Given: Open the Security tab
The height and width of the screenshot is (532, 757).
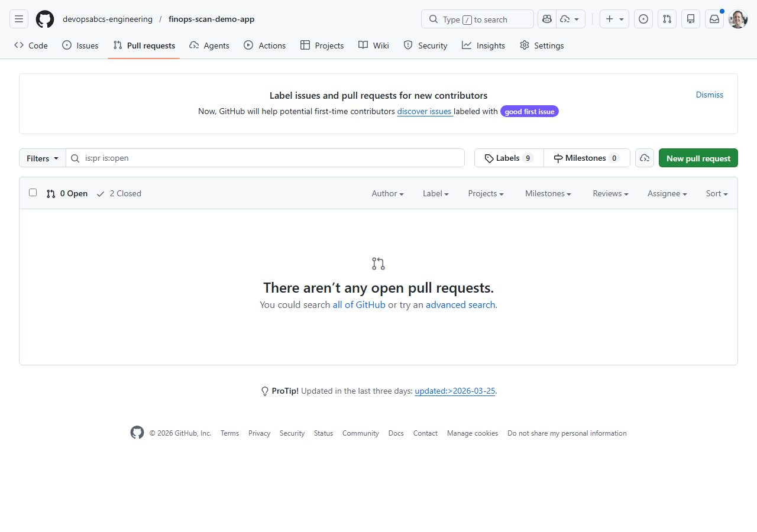Looking at the screenshot, I should point(425,45).
